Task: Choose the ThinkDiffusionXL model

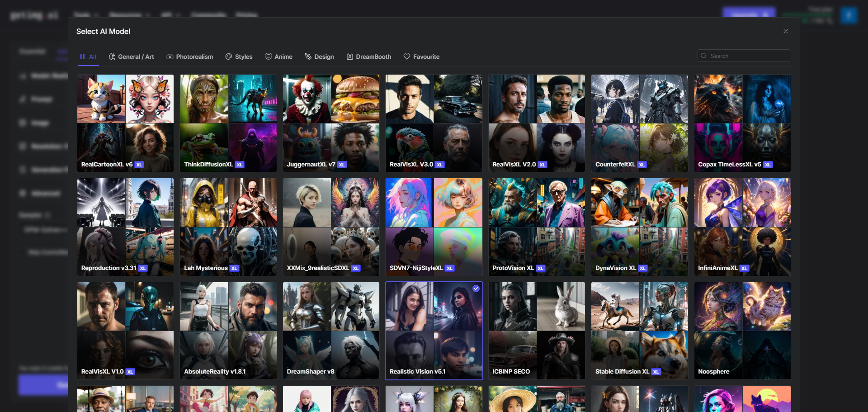Action: 228,123
